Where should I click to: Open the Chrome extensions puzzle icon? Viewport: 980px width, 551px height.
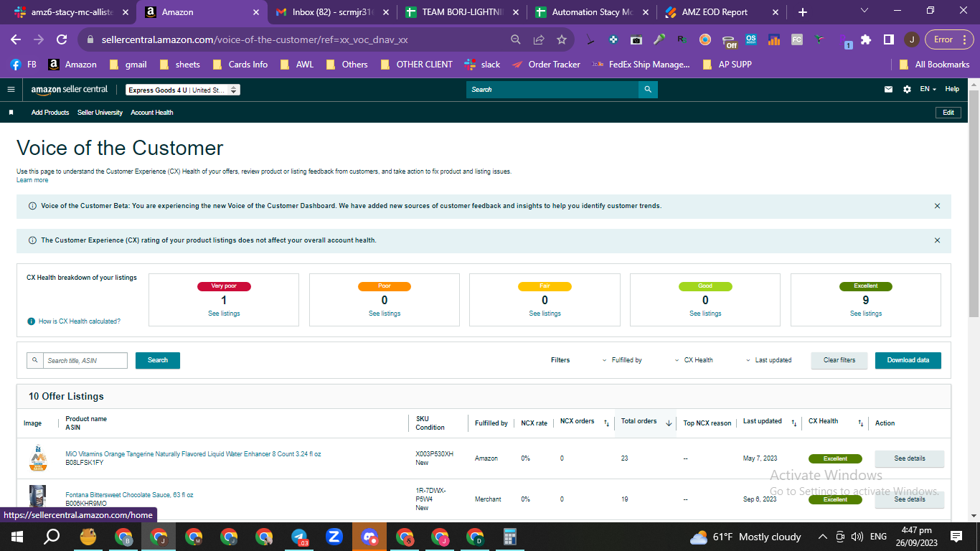[866, 39]
